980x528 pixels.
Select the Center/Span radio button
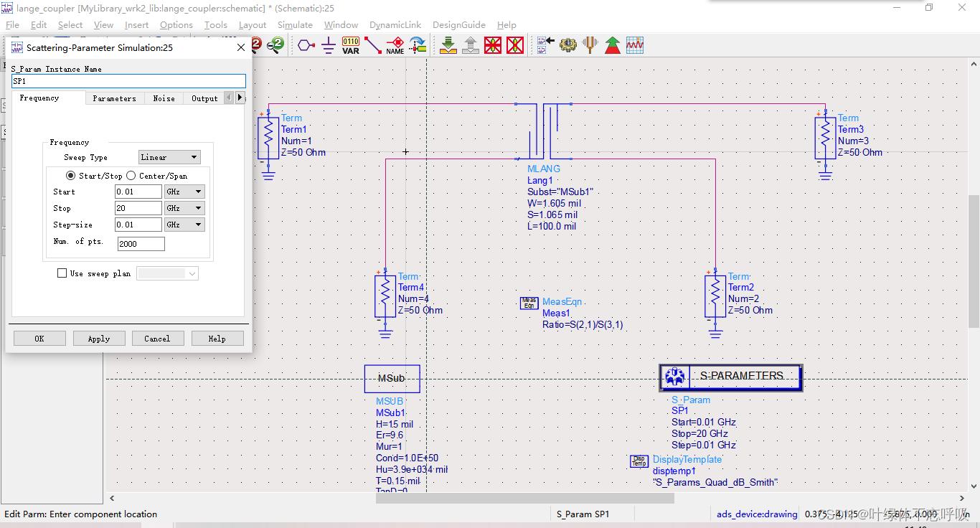(x=131, y=176)
